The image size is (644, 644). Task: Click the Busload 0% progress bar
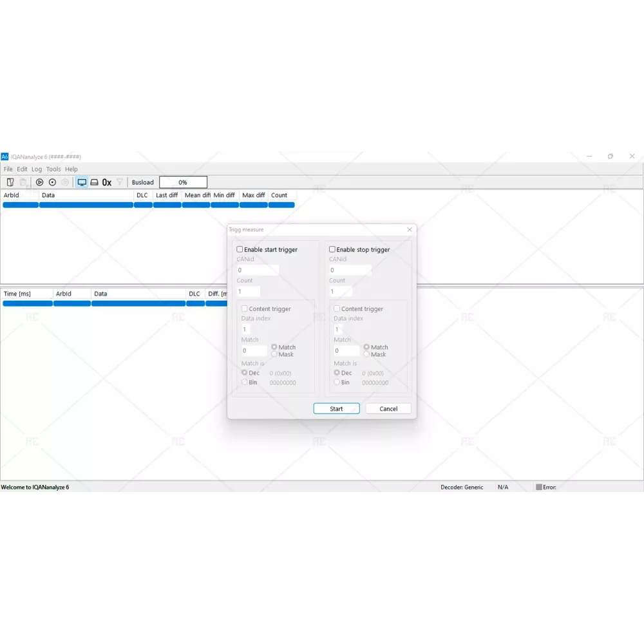pos(183,182)
